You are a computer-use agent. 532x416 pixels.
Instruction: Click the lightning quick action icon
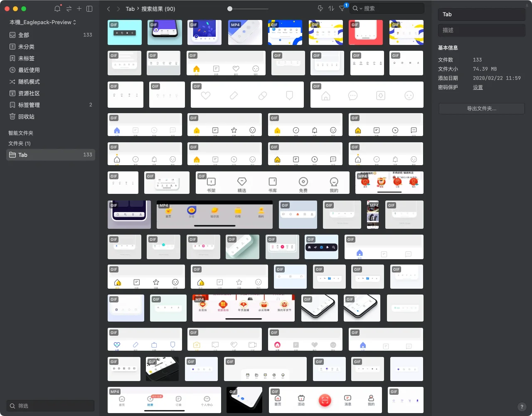click(x=320, y=8)
